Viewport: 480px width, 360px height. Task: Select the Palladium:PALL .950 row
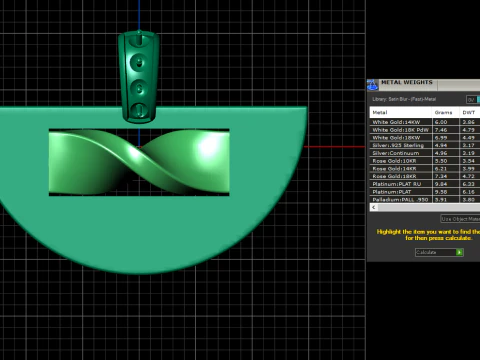(x=425, y=199)
